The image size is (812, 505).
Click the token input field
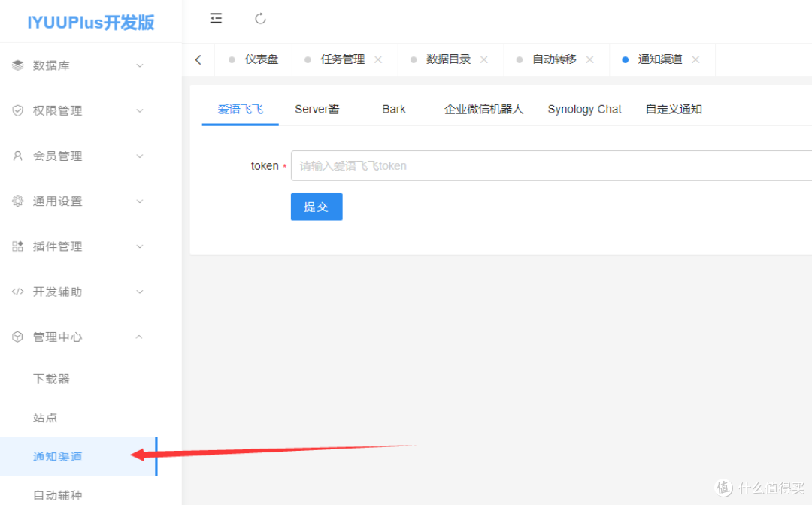(526, 165)
